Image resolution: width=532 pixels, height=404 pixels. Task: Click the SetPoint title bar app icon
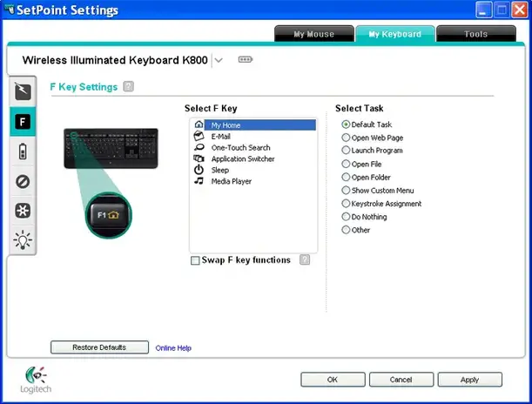tap(10, 10)
